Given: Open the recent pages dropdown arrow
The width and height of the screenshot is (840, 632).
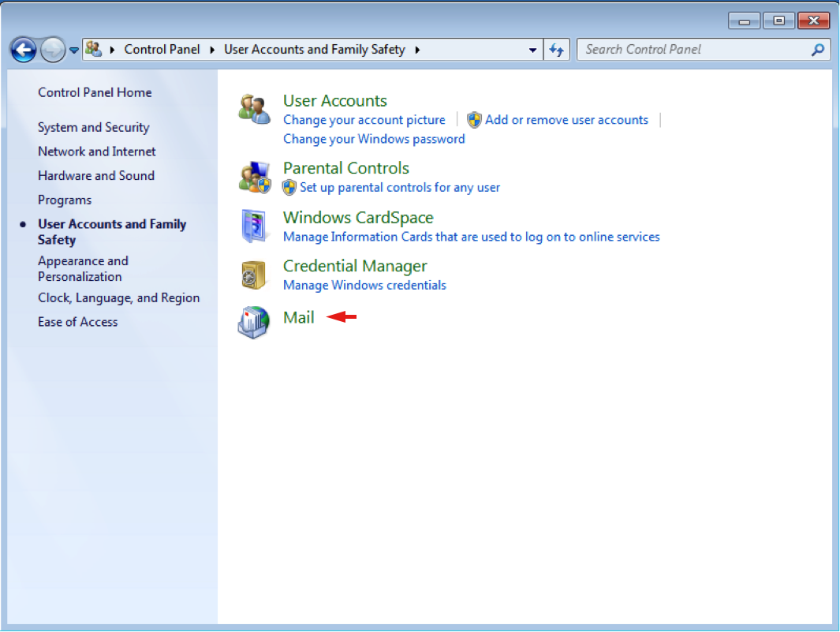Looking at the screenshot, I should [74, 50].
